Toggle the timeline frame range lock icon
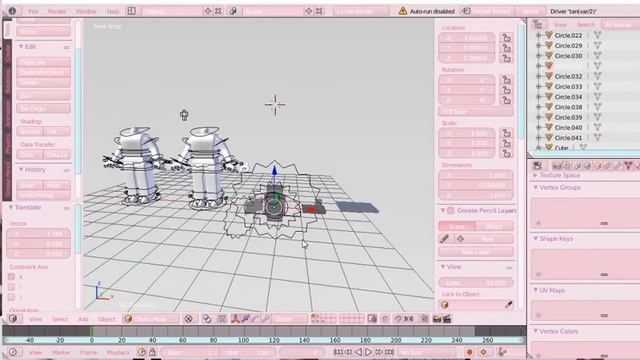 tap(152, 352)
